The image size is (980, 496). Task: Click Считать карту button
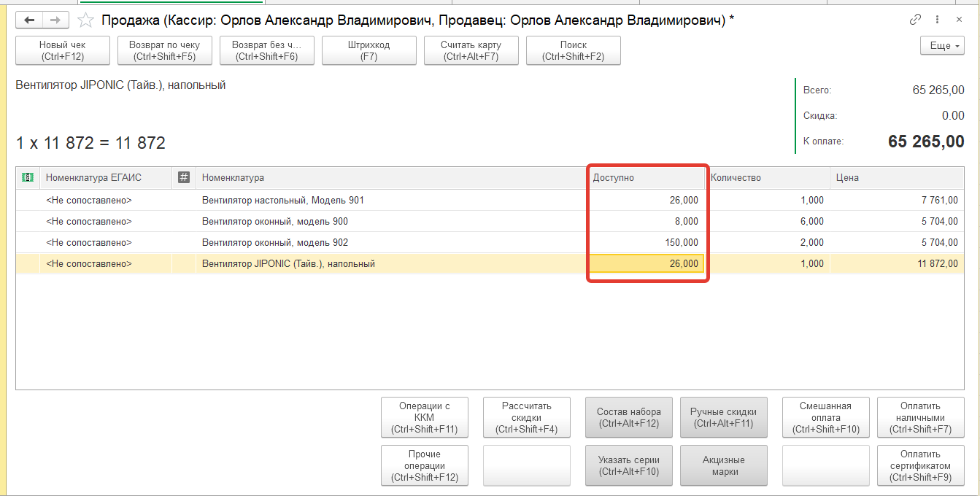click(471, 50)
